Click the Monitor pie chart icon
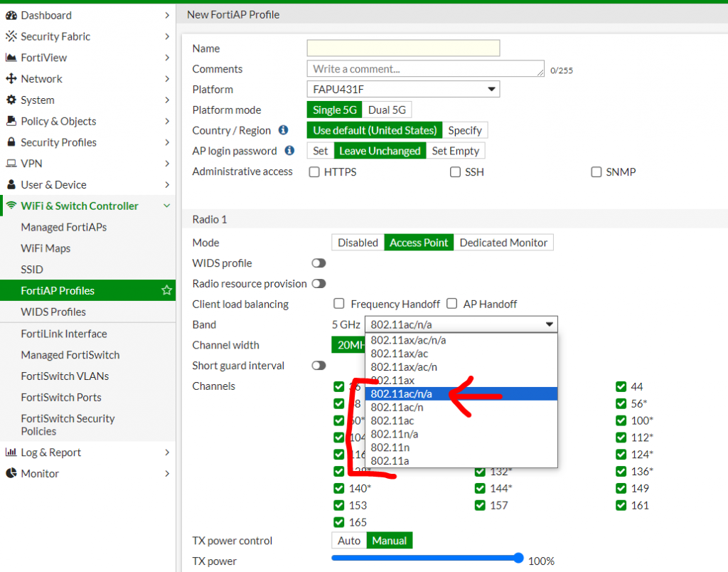The height and width of the screenshot is (572, 728). tap(11, 473)
